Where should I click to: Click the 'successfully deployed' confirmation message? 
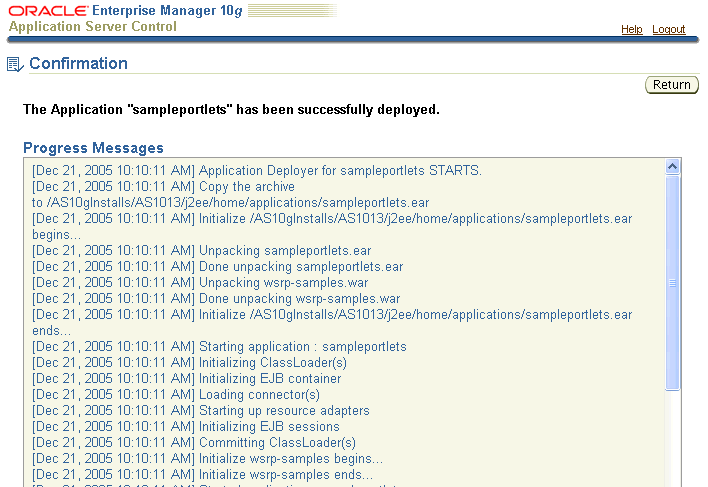[231, 109]
